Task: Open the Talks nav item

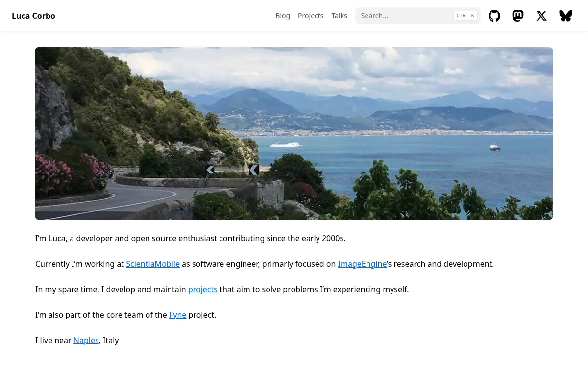Action: 339,16
